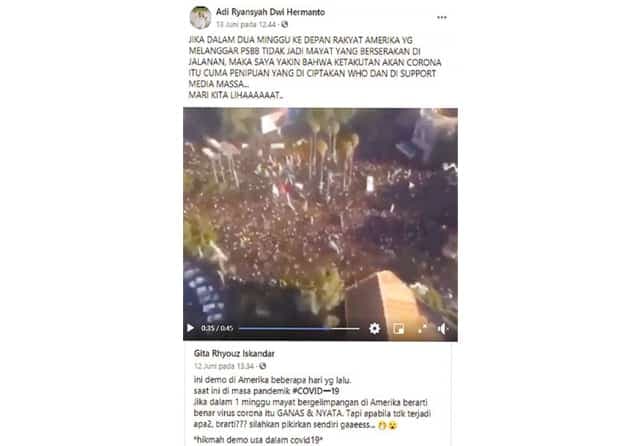
Task: Click globe privacy icon beside 13.34
Action: (x=263, y=366)
